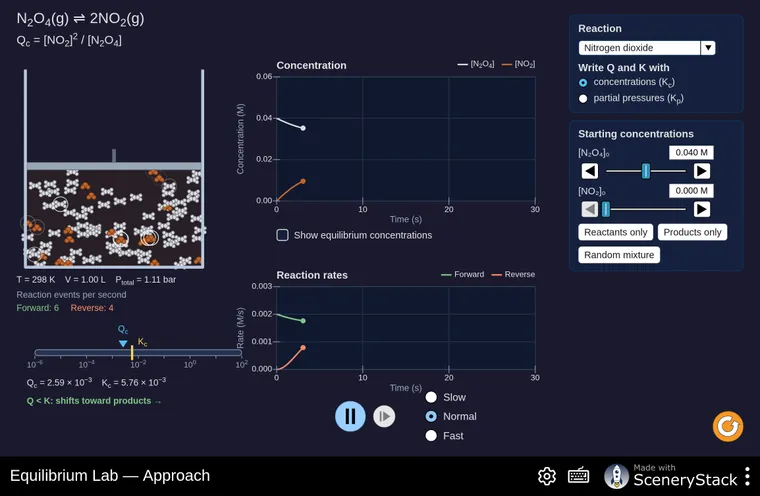The image size is (760, 496).
Task: Click 'Forward: 6' events readout
Action: [37, 308]
